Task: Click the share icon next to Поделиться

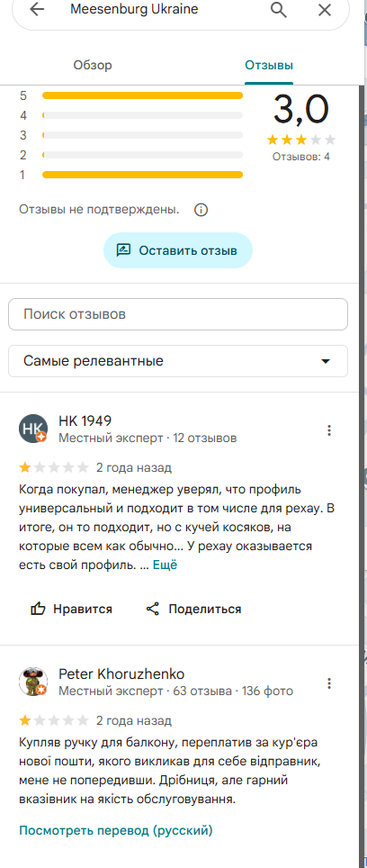Action: [x=153, y=609]
